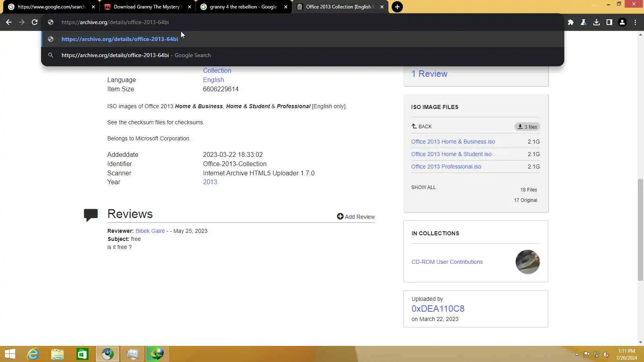Toggle the browser side panel icon
The image size is (644, 362).
pyautogui.click(x=609, y=22)
